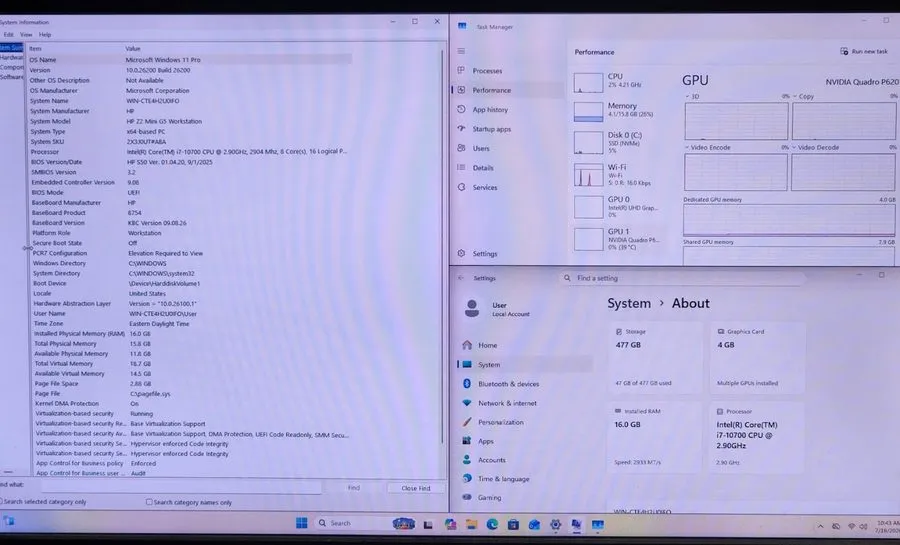Select the Processor row
Image resolution: width=900 pixels, height=545 pixels.
(190, 152)
